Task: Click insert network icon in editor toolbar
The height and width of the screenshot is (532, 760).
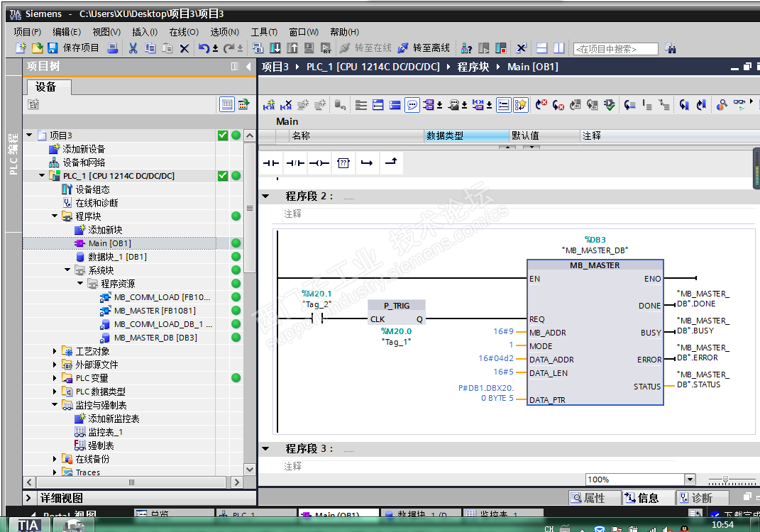Action: click(269, 105)
